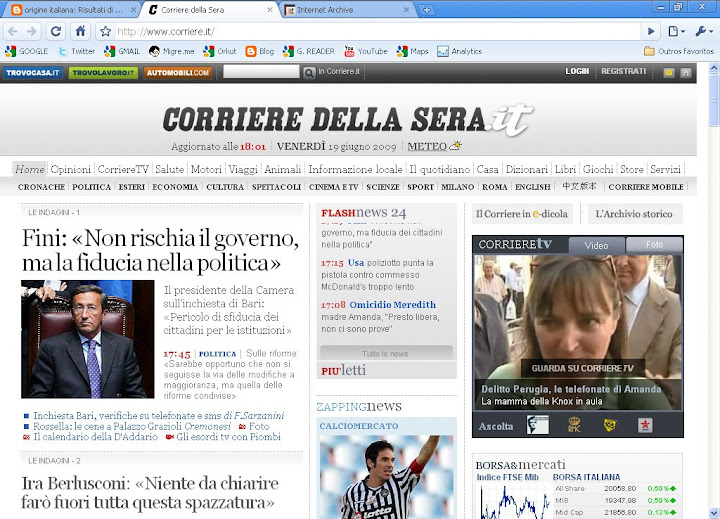Open the Inchiesta Bari telefonate link
Viewport: 720px width, 519px height.
158,416
